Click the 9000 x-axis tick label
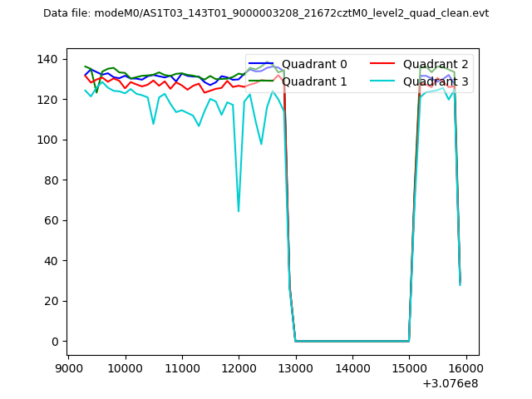Image resolution: width=532 pixels, height=399 pixels. (x=68, y=367)
